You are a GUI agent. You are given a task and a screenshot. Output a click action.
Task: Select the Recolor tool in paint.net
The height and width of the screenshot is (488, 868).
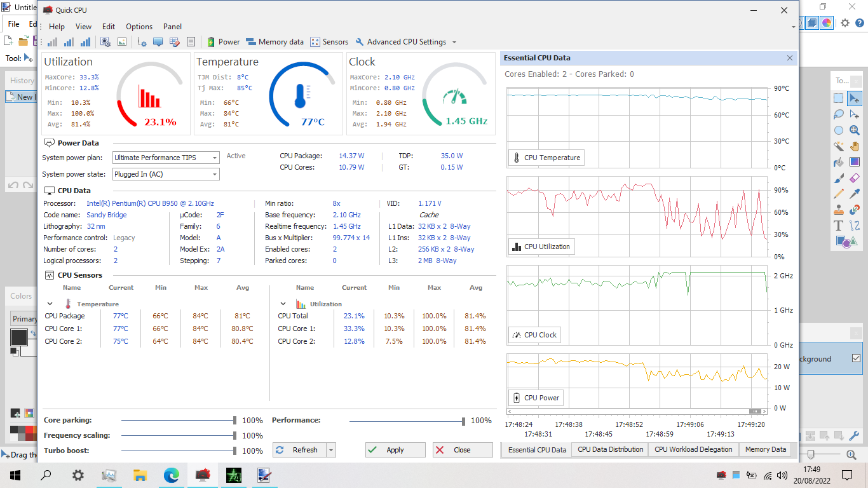[855, 210]
